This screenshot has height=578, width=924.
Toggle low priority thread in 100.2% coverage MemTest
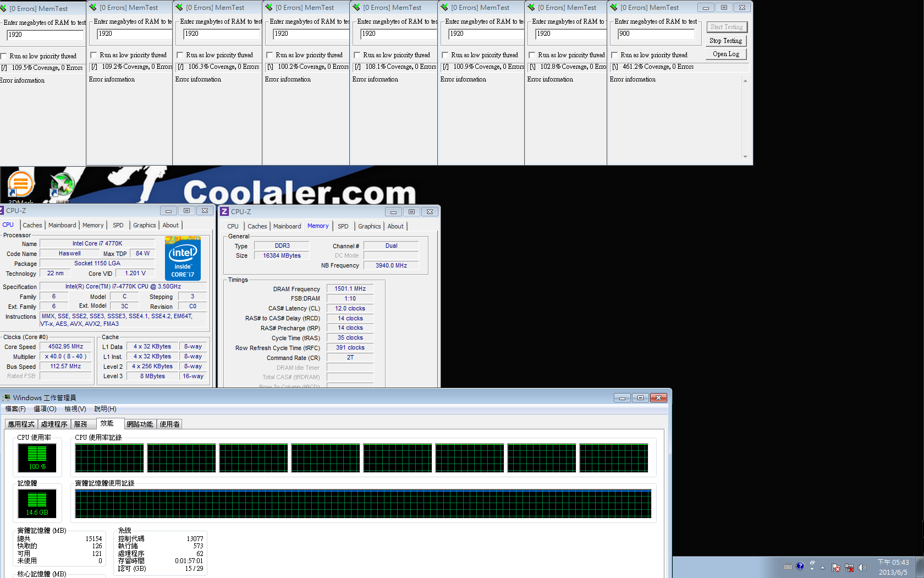(269, 55)
